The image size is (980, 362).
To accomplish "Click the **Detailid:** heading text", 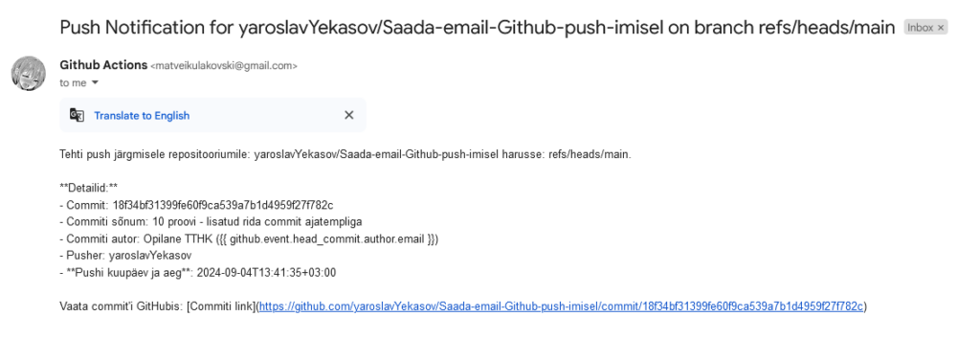I will [89, 189].
